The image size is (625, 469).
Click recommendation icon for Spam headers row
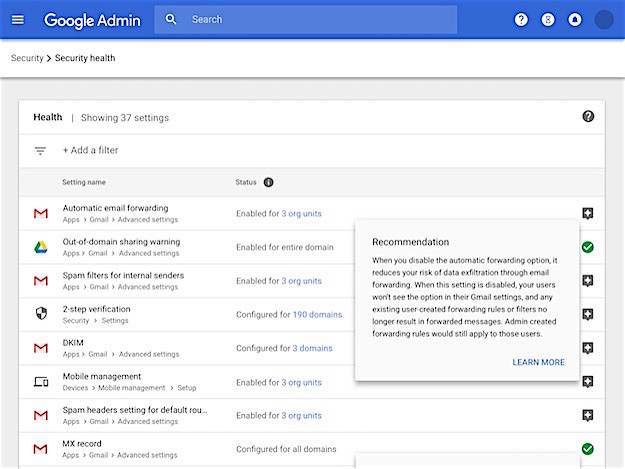pyautogui.click(x=588, y=416)
